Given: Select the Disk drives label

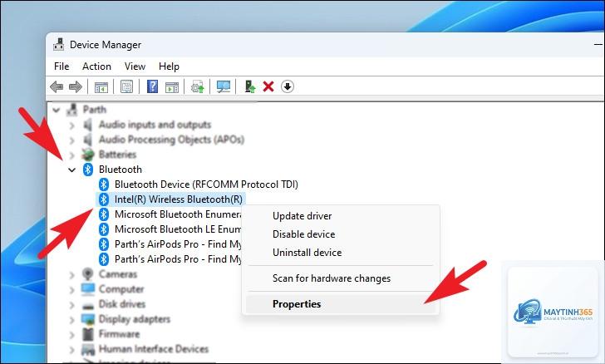Looking at the screenshot, I should (x=122, y=304).
